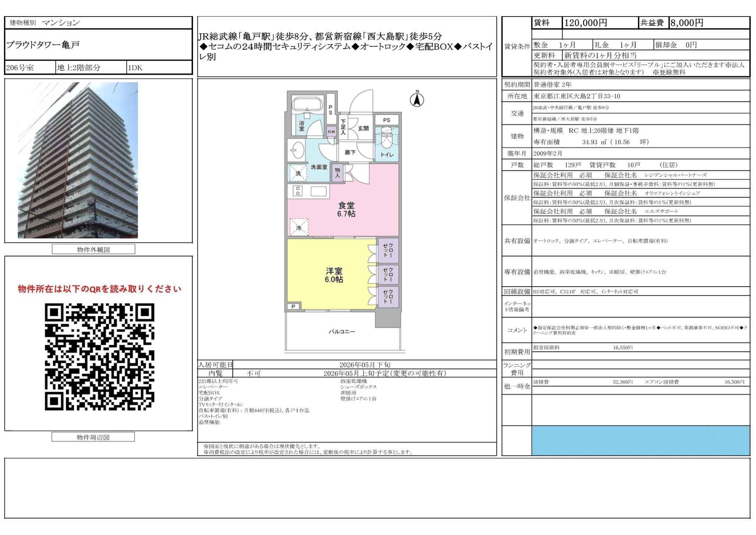The image size is (756, 535).
Task: Click the 更新料 renewal fee value
Action: pos(600,56)
